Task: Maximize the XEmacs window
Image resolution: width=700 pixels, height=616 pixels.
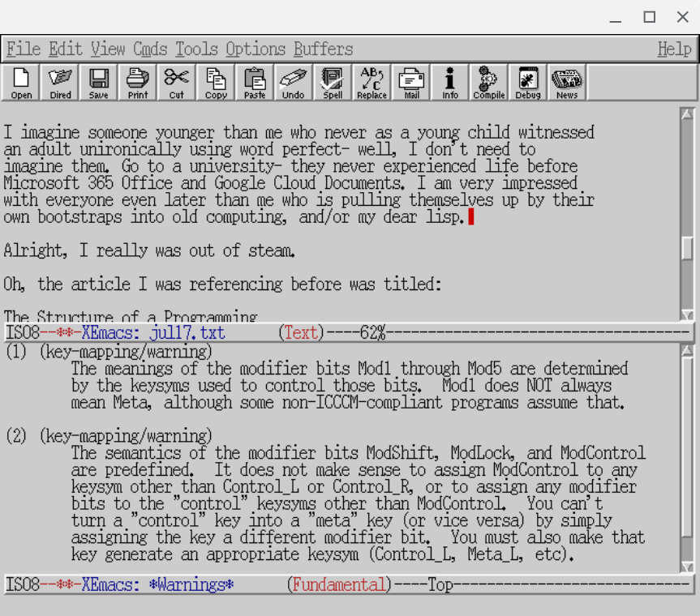Action: click(649, 17)
